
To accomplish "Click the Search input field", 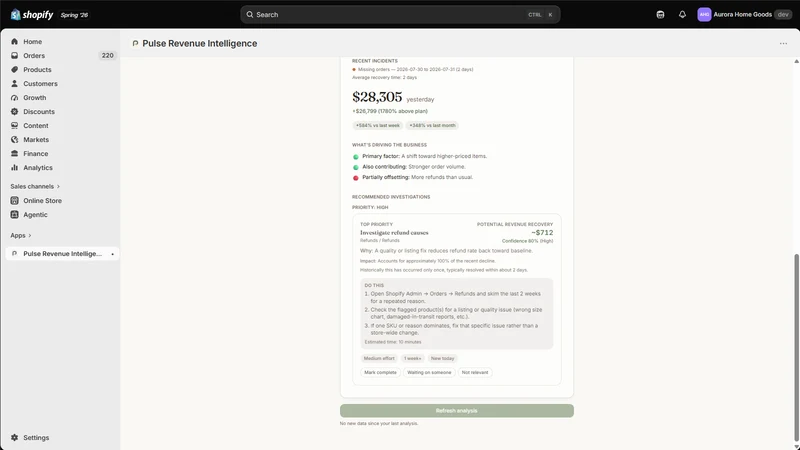I will [401, 14].
